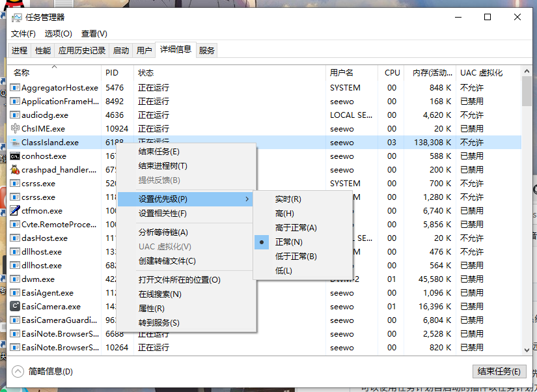Viewport: 537px width, 392px height.
Task: Select the 45,580 K memory value
Action: [x=435, y=279]
